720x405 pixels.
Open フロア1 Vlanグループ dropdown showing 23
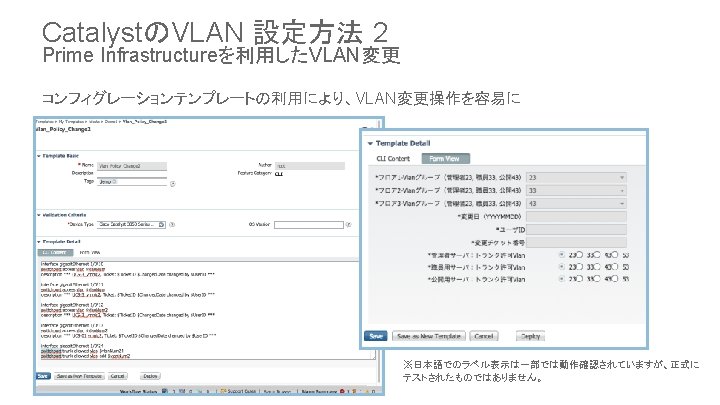[x=576, y=177]
